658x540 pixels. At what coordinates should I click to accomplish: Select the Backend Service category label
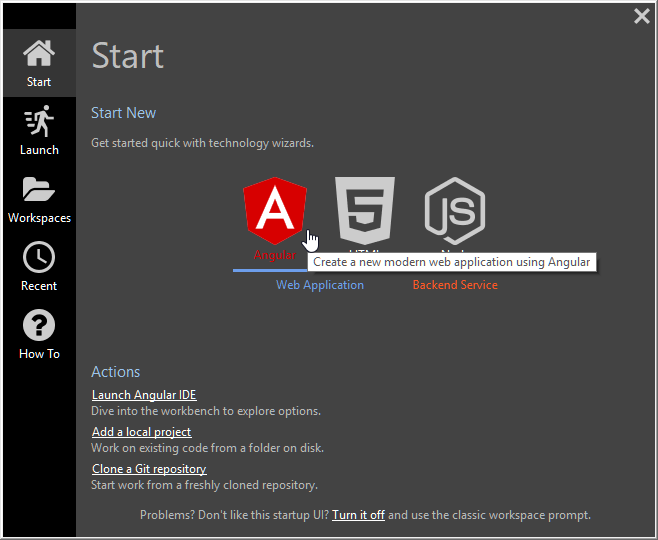455,285
